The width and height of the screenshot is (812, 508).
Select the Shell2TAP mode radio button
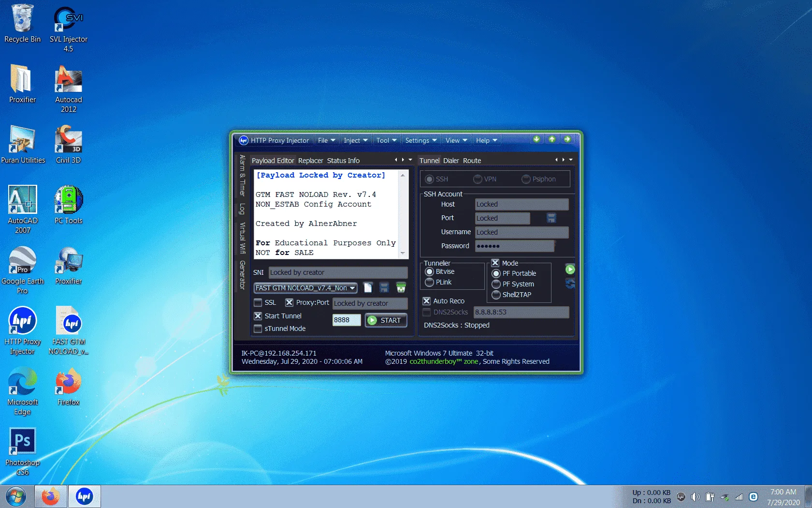click(x=496, y=295)
